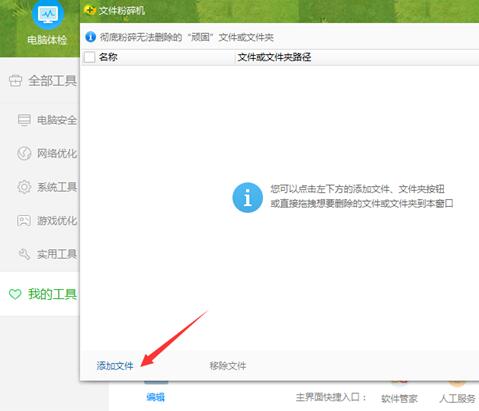Click the 移除文件 link

point(228,366)
